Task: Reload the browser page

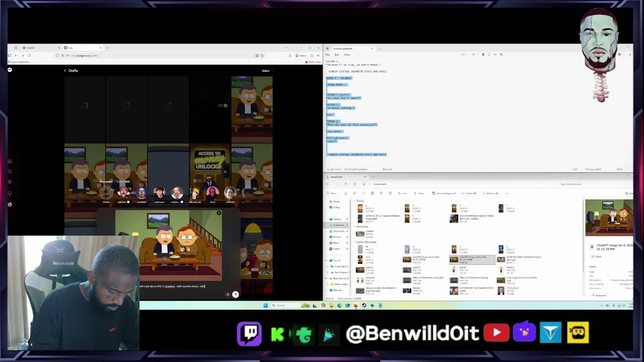Action: click(29, 55)
